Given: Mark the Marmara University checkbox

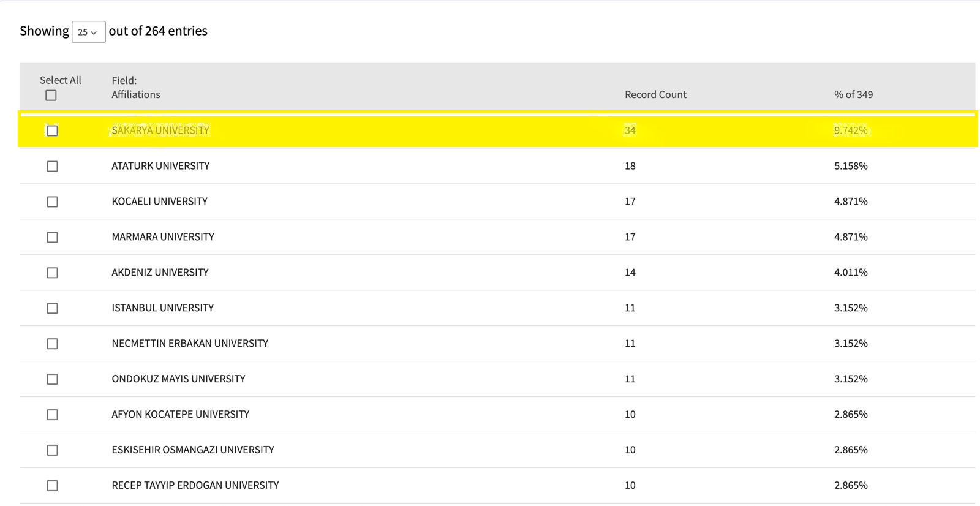Looking at the screenshot, I should click(x=53, y=237).
